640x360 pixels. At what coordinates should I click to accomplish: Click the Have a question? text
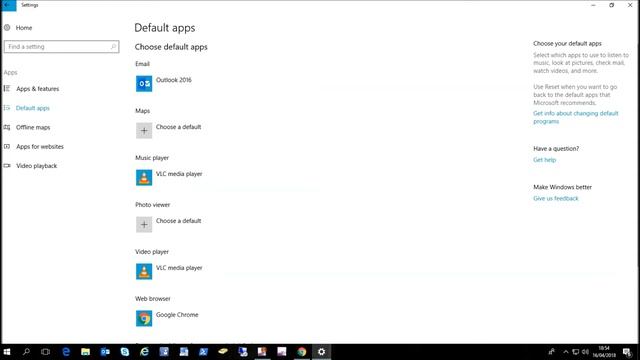tap(556, 149)
